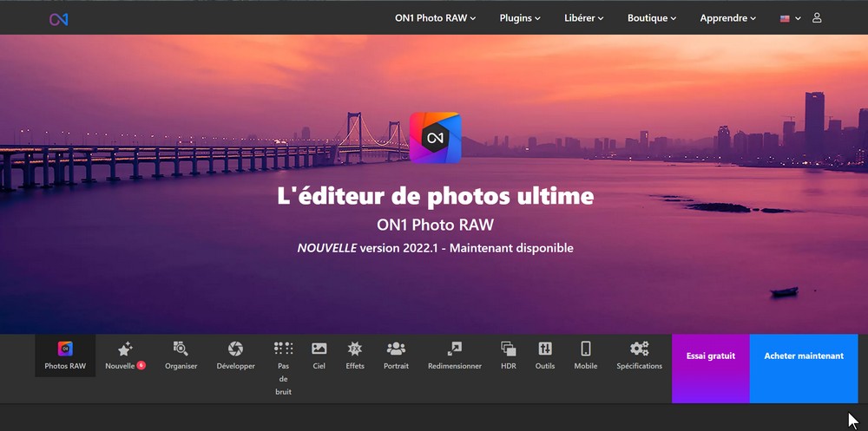Open the user account icon
Image resolution: width=868 pixels, height=431 pixels.
(817, 17)
